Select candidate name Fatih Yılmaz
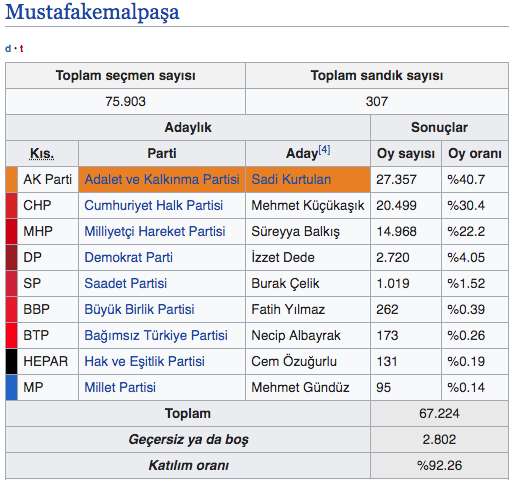Screen dimensions: 509x480 point(288,309)
